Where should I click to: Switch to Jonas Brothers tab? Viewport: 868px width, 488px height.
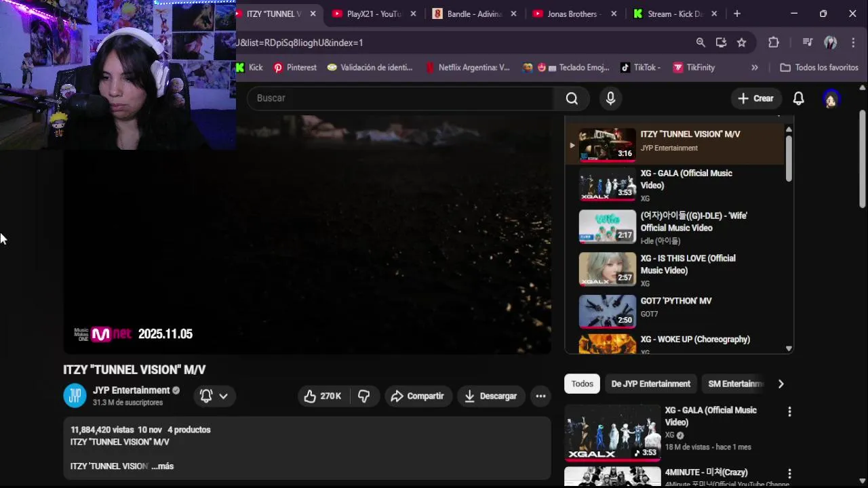coord(575,14)
